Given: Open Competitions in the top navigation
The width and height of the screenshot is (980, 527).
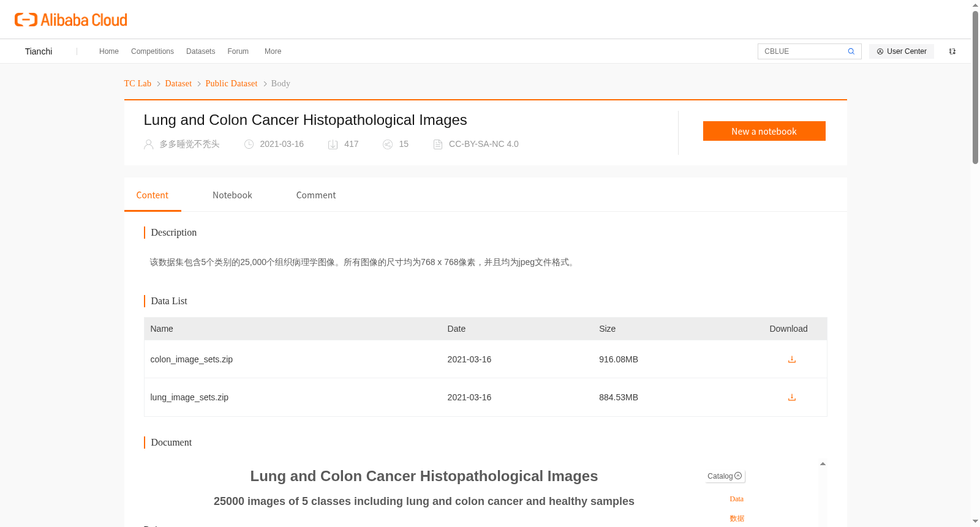Looking at the screenshot, I should click(x=153, y=51).
